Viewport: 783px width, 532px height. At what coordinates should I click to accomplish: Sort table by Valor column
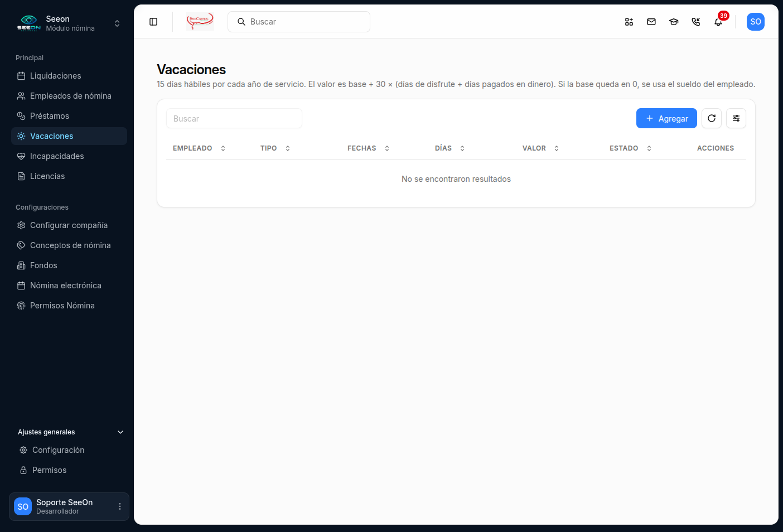pos(541,148)
